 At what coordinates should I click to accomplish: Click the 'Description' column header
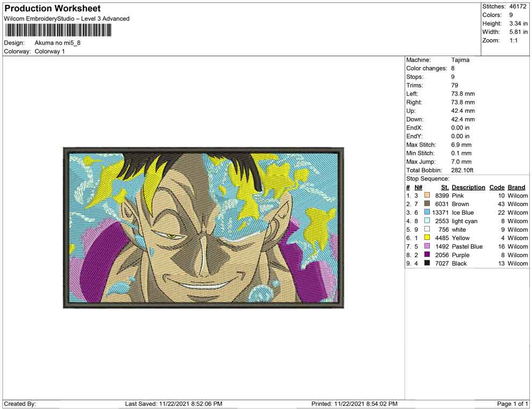[468, 187]
